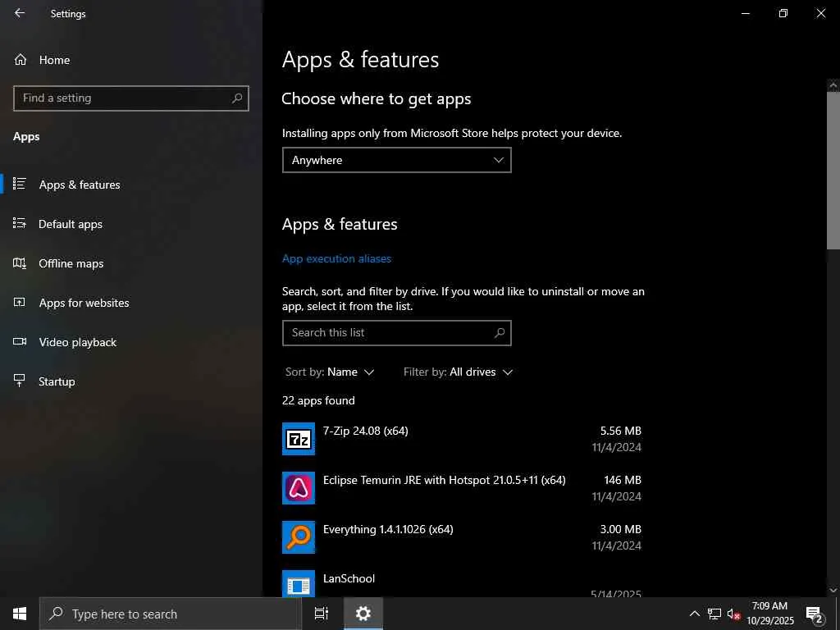
Task: Click the Settings gear taskbar button
Action: pyautogui.click(x=363, y=614)
